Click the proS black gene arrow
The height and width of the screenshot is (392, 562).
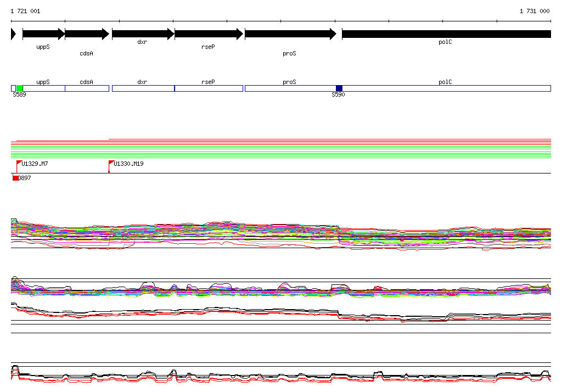pos(291,34)
